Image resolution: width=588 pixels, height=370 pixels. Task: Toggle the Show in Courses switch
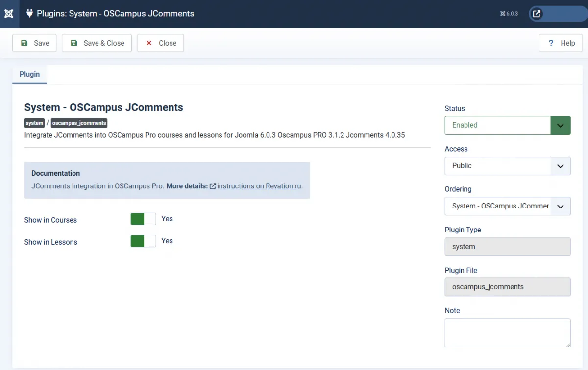click(x=143, y=219)
